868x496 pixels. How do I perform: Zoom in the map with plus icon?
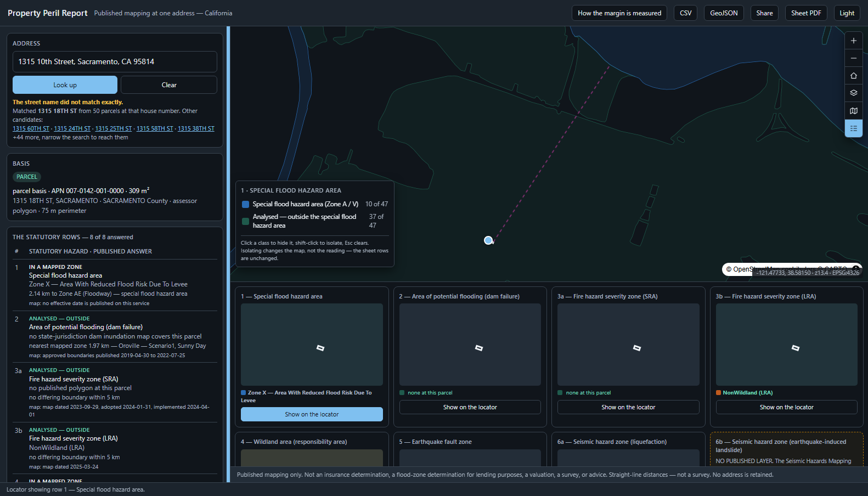(x=853, y=41)
